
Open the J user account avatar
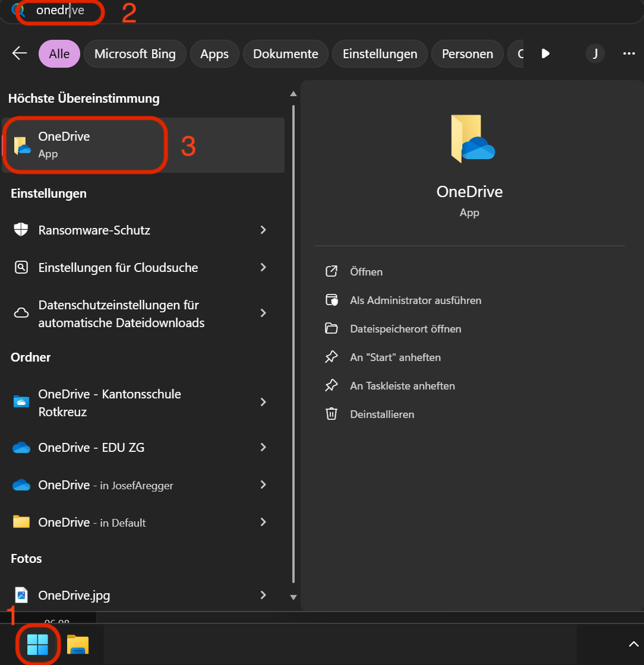(x=595, y=53)
